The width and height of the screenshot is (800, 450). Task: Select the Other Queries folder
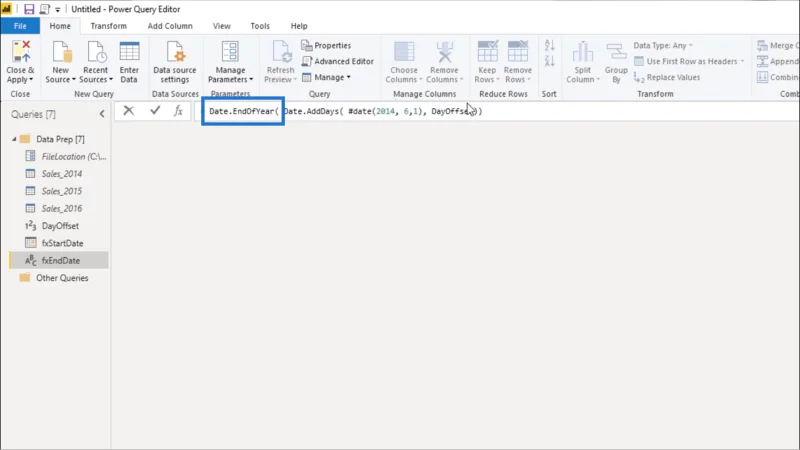[x=54, y=278]
